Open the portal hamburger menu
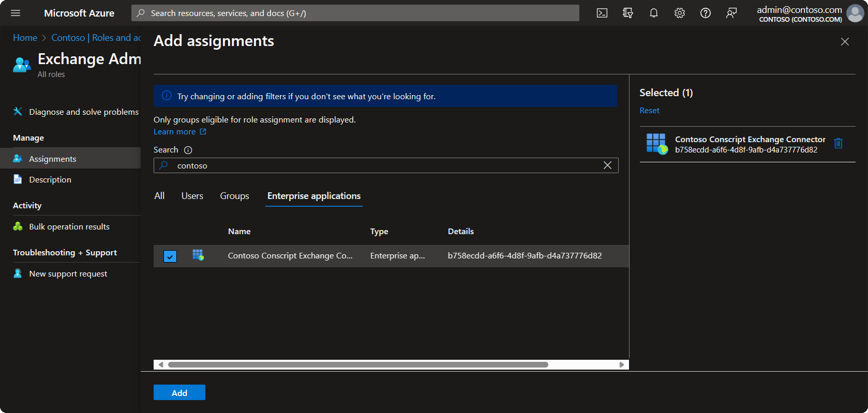 point(16,13)
